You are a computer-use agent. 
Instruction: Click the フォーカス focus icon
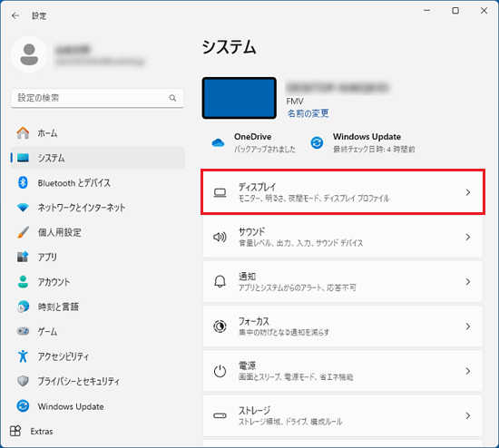click(220, 326)
